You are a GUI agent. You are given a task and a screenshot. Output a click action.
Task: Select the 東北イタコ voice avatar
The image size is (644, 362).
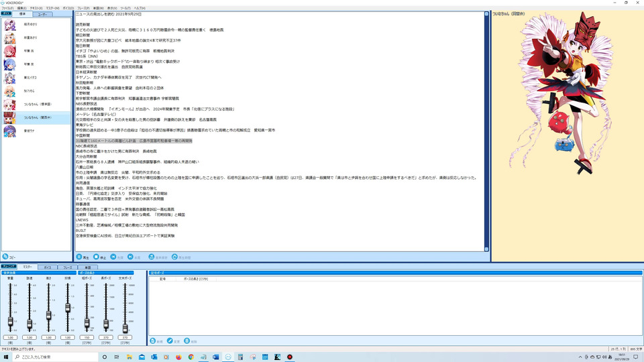10,78
